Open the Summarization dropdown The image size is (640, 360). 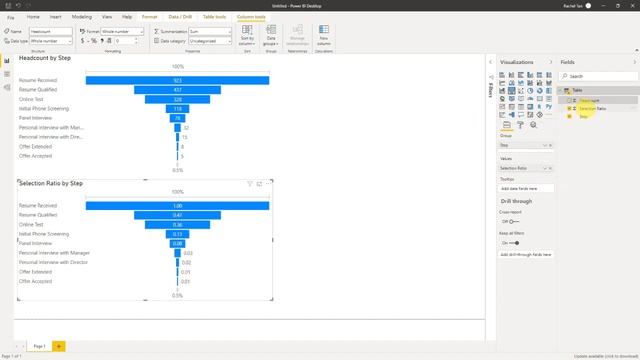(x=210, y=31)
